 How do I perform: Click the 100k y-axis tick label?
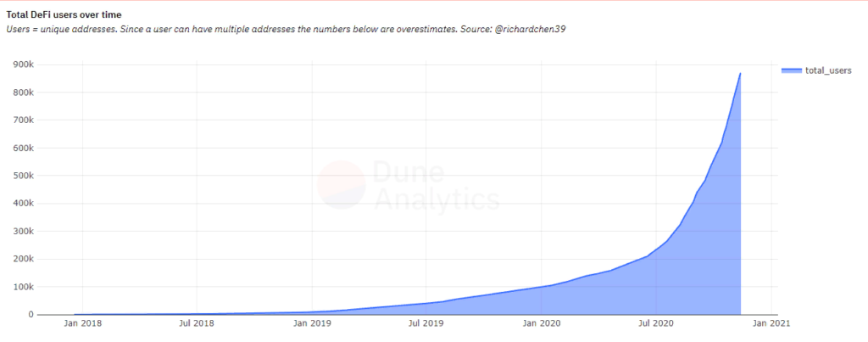[x=22, y=287]
